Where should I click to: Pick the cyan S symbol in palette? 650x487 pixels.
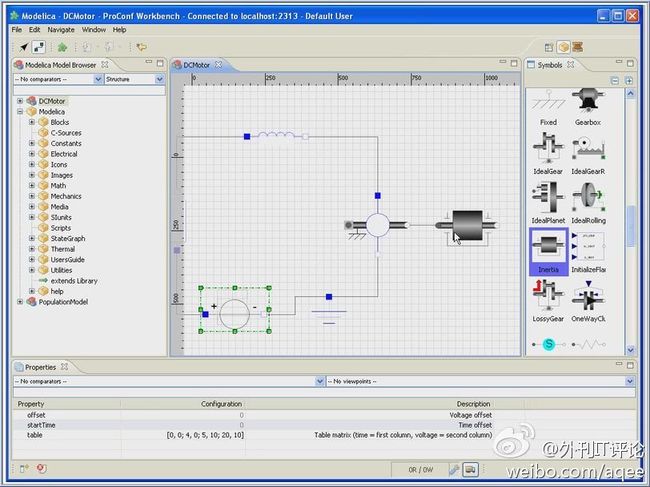(x=548, y=344)
